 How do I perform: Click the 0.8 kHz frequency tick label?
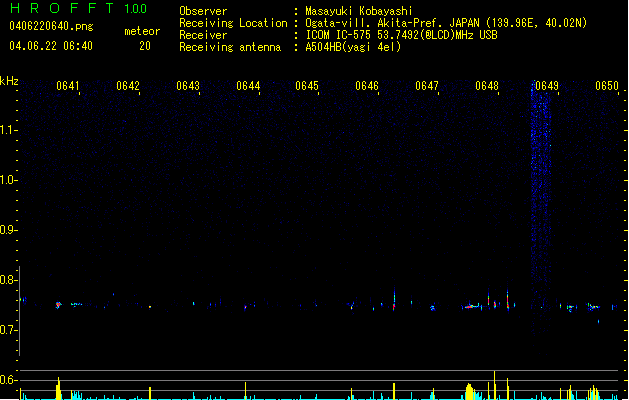[x=8, y=280]
